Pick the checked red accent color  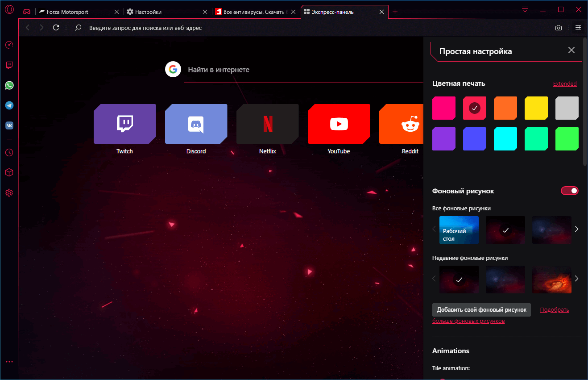coord(475,108)
